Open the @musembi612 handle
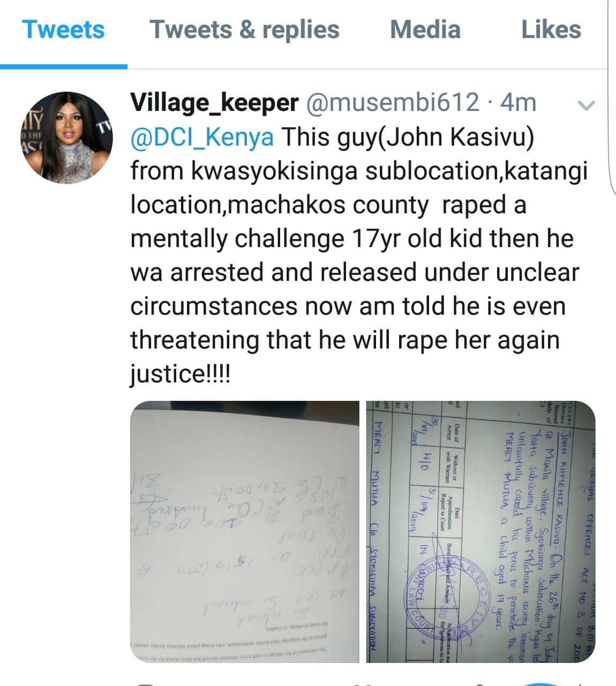 pos(393,102)
